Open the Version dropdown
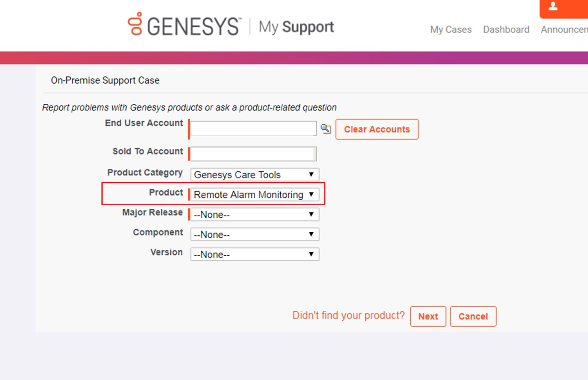This screenshot has width=588, height=380. click(x=255, y=254)
